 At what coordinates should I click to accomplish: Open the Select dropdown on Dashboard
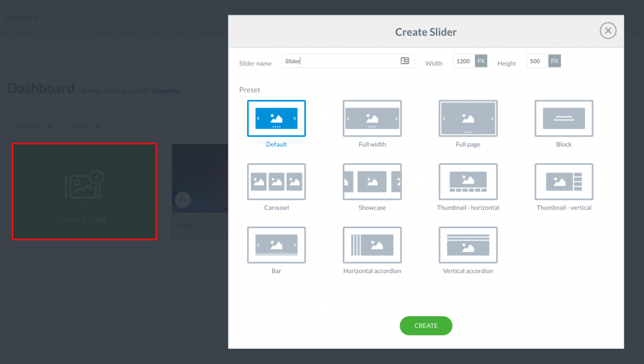(x=85, y=127)
